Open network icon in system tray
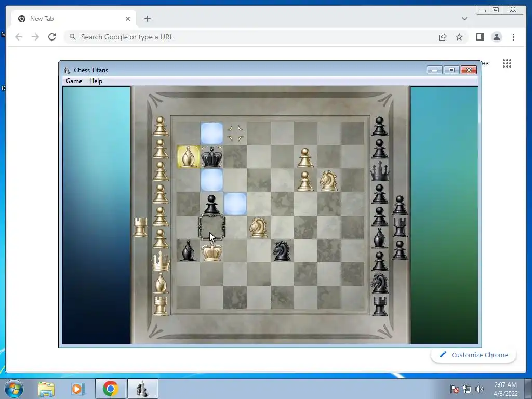Viewport: 532px width, 399px height. coord(467,389)
